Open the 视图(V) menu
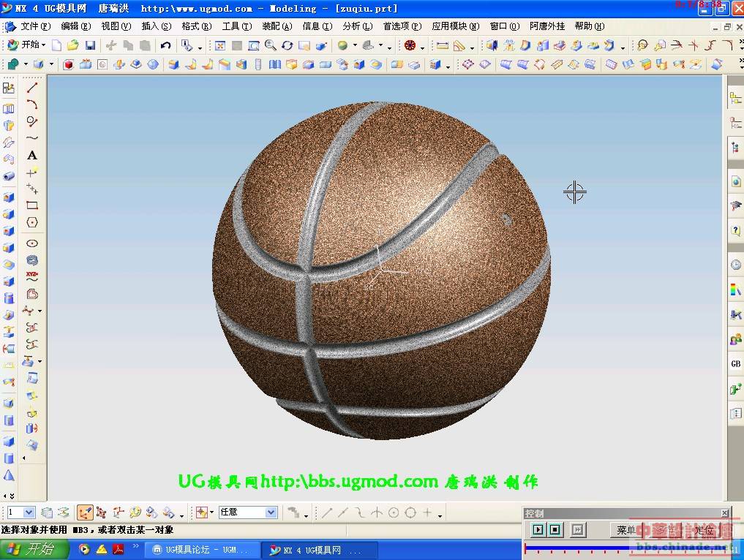744x560 pixels. (x=116, y=26)
